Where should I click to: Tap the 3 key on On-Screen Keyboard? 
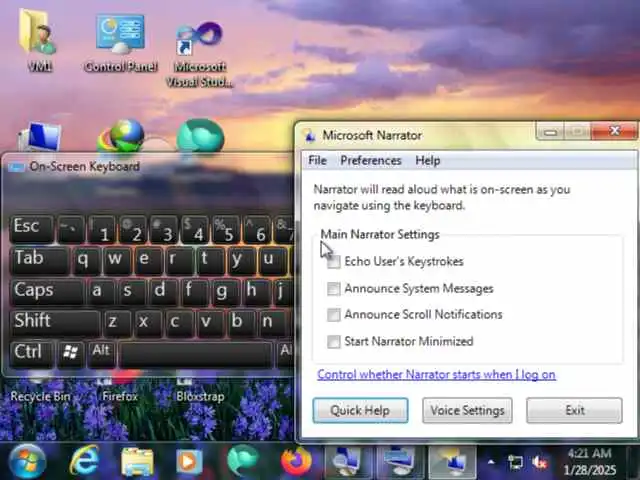(164, 229)
